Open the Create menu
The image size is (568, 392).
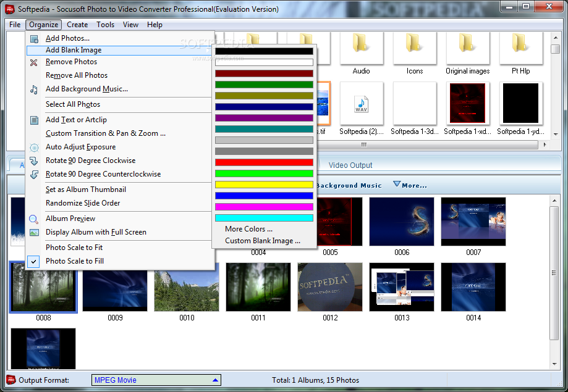point(77,25)
